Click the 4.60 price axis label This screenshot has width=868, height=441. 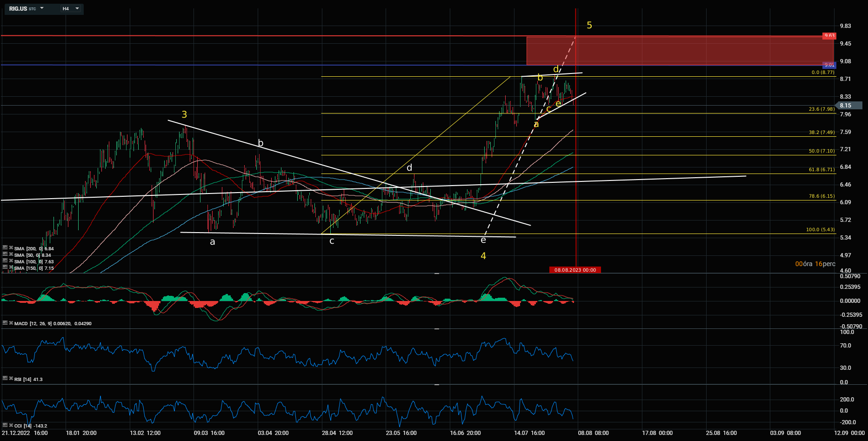tap(845, 270)
